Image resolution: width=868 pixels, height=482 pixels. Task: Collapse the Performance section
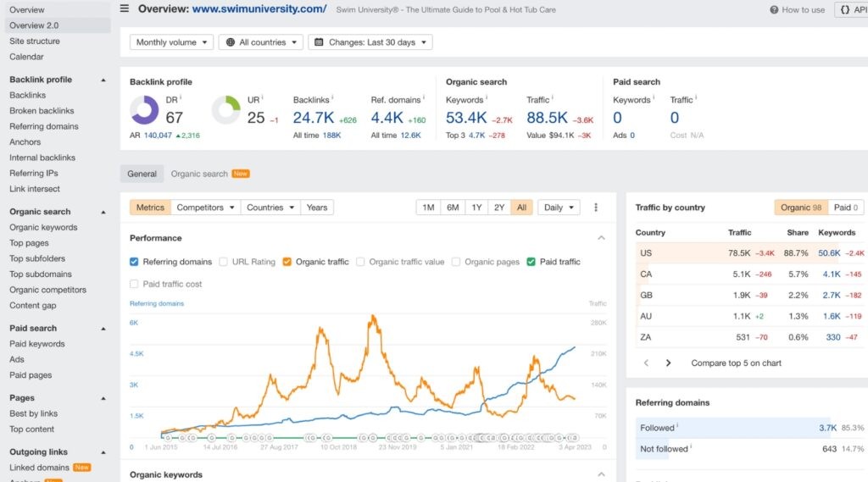(601, 238)
